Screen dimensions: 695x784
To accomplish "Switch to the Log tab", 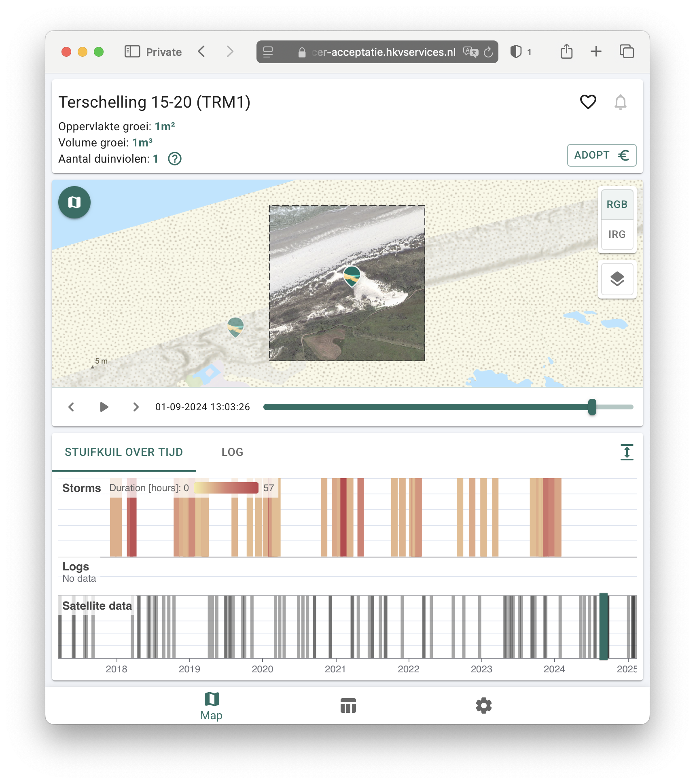I will point(232,452).
